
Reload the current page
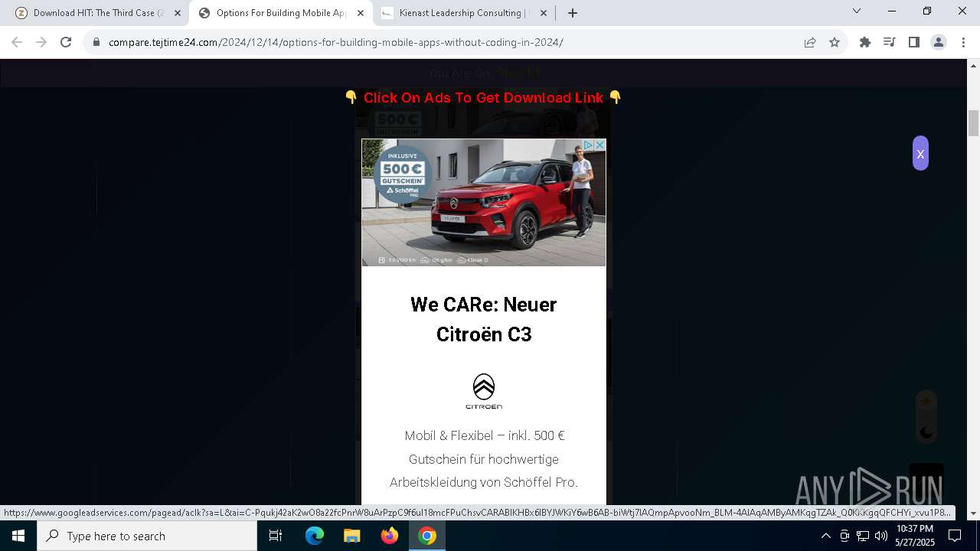(x=66, y=42)
